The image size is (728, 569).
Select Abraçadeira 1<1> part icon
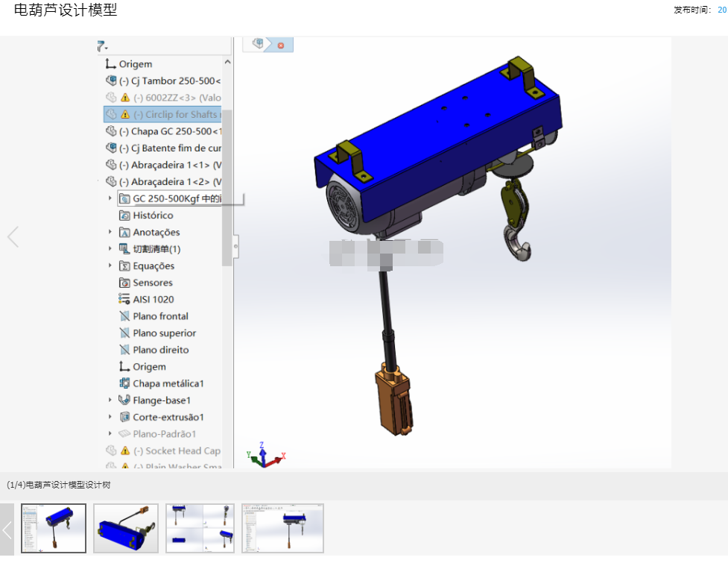[111, 165]
